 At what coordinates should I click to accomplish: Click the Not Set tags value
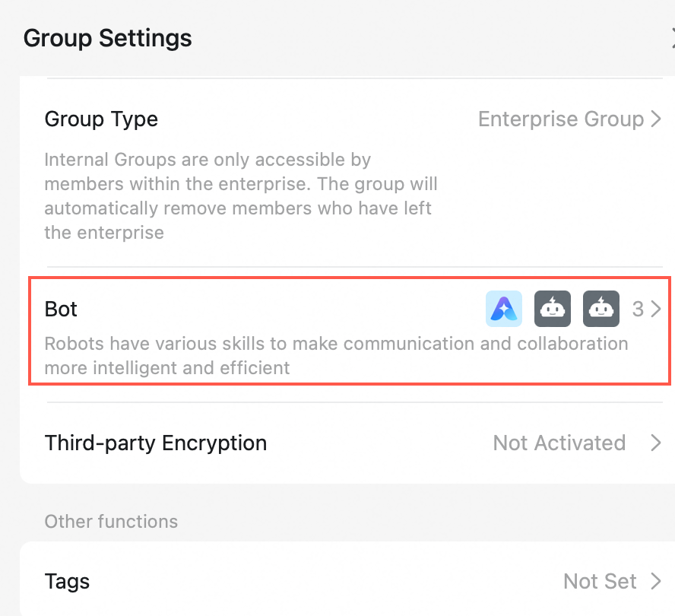599,582
